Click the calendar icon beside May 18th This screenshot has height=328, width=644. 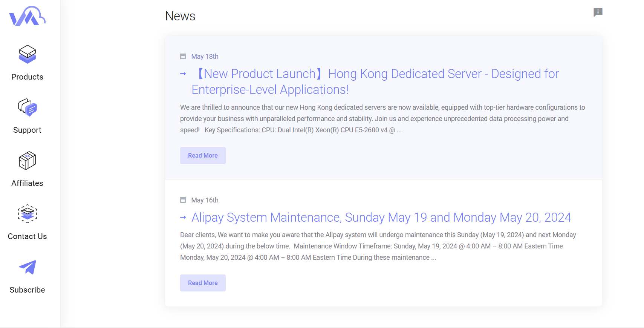click(183, 57)
